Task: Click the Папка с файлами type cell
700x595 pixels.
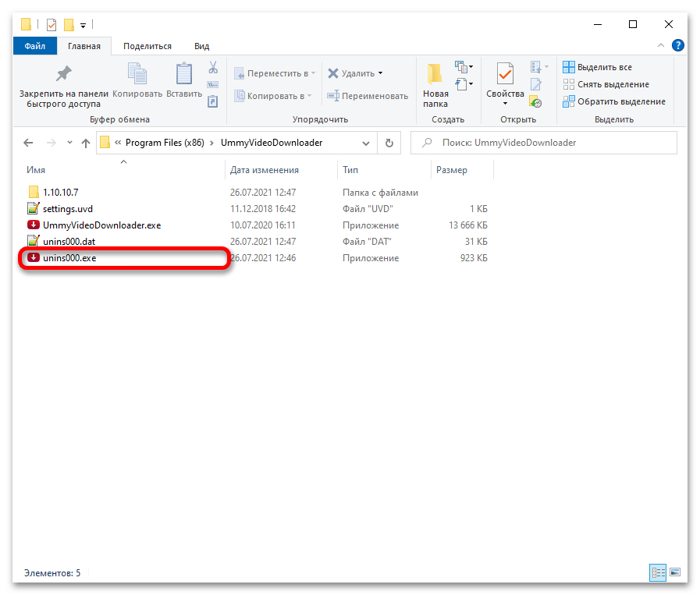Action: [x=380, y=193]
